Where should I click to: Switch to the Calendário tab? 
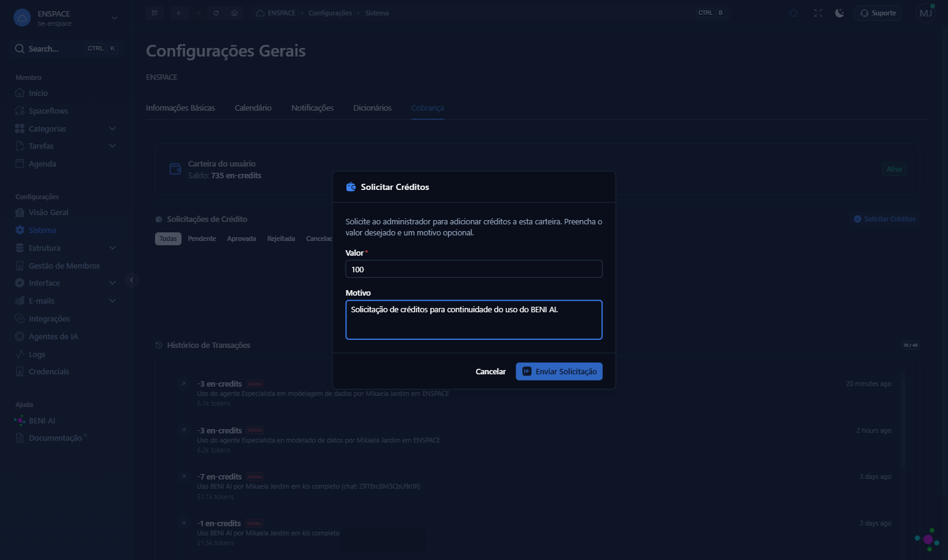(x=253, y=108)
